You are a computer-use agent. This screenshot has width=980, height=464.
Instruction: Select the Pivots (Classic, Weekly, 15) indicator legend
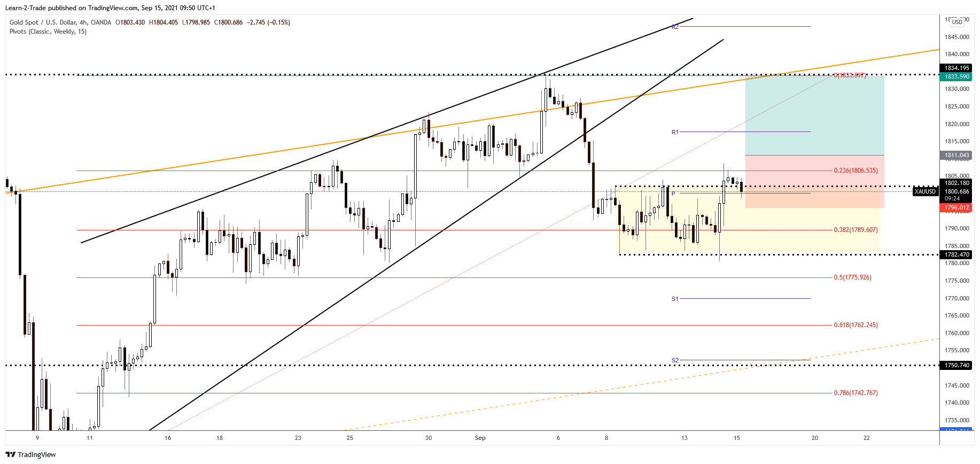[48, 32]
